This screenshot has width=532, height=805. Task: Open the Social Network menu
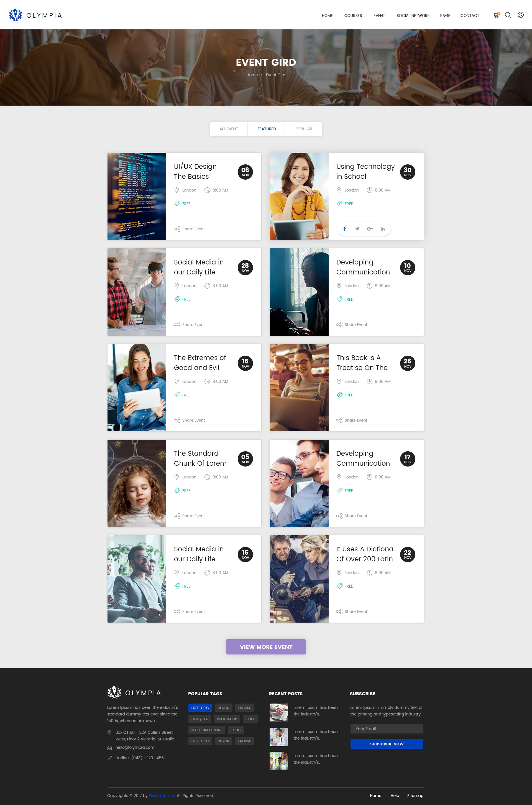click(413, 16)
